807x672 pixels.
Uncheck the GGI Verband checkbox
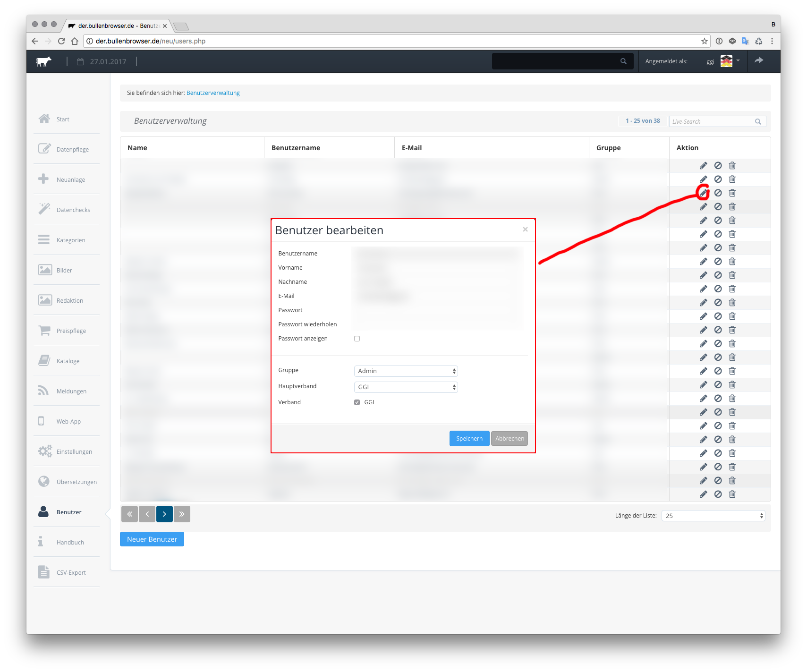357,402
